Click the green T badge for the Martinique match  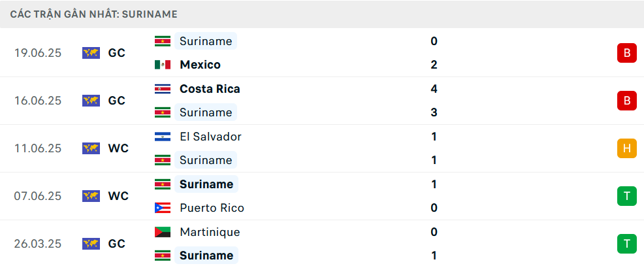[627, 244]
